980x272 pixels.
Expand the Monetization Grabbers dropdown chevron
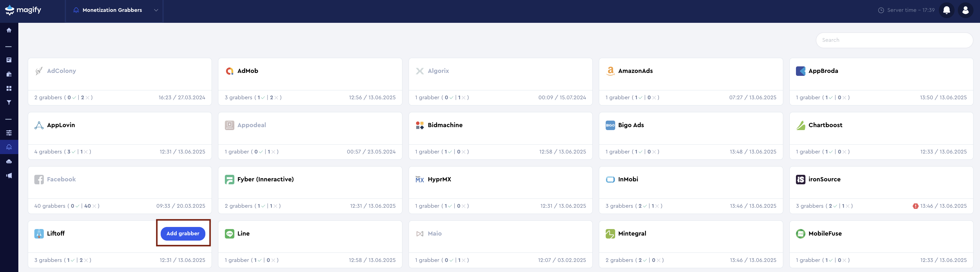pyautogui.click(x=156, y=10)
